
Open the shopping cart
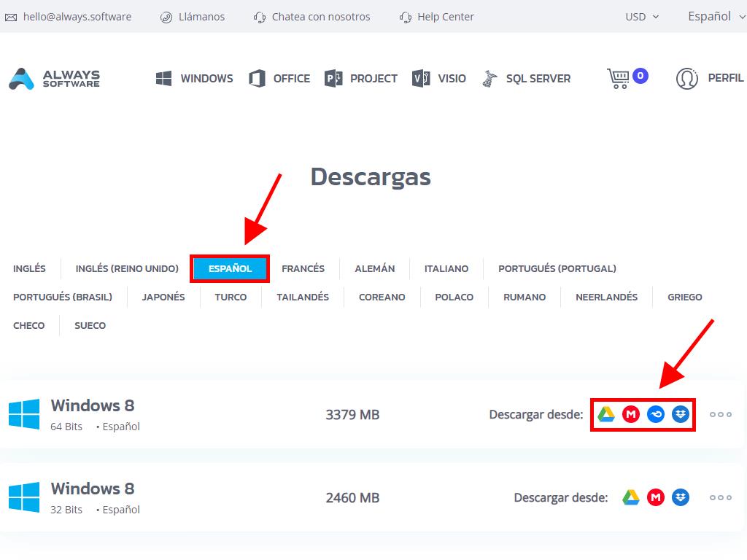[618, 79]
